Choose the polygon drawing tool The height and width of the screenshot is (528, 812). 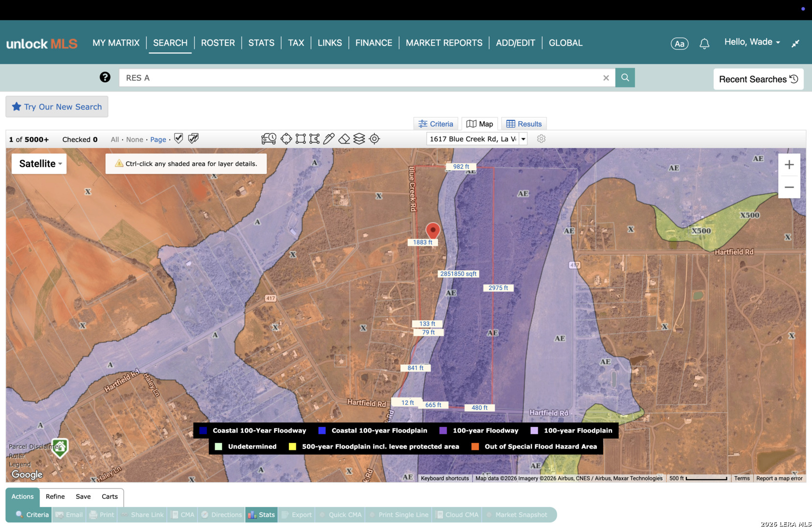pyautogui.click(x=314, y=139)
